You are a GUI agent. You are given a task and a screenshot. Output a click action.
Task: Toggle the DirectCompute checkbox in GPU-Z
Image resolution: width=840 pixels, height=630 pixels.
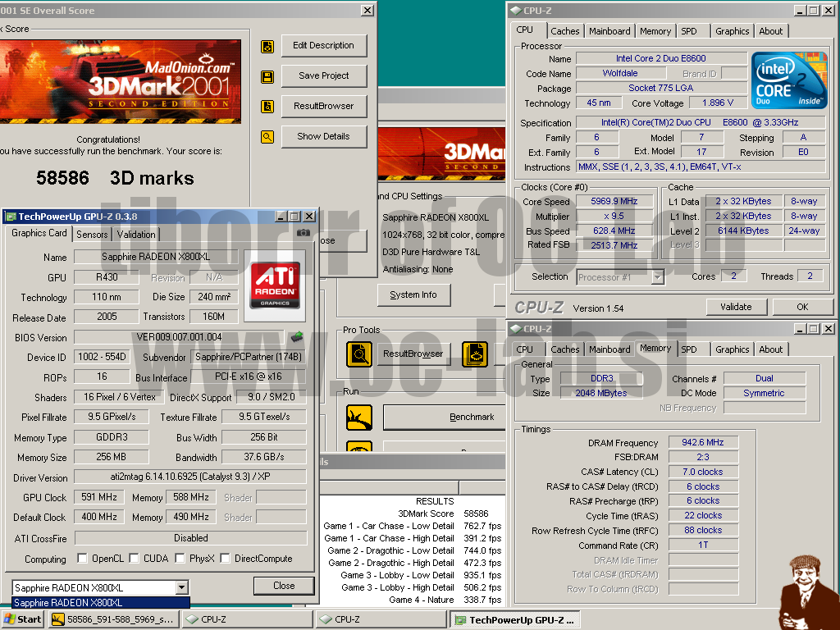click(x=225, y=558)
